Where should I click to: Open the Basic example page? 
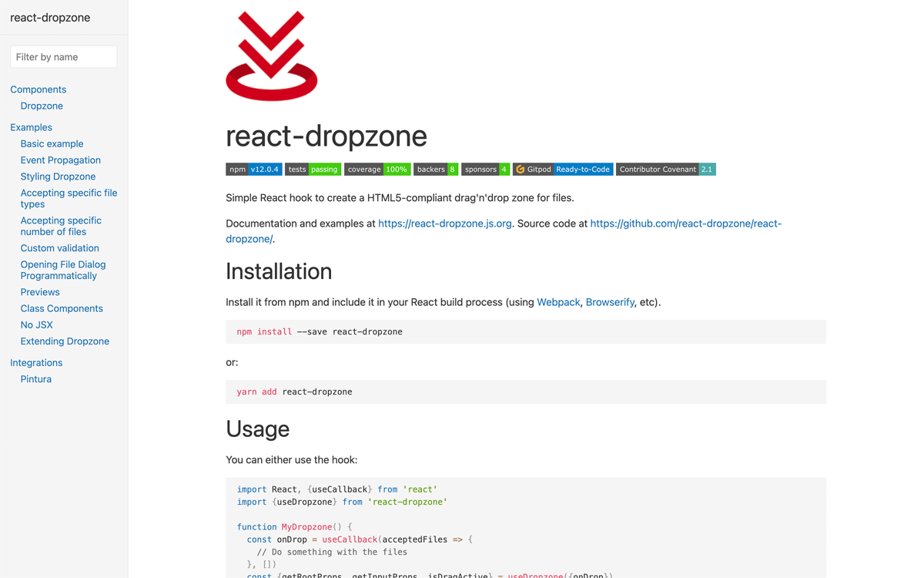point(52,143)
